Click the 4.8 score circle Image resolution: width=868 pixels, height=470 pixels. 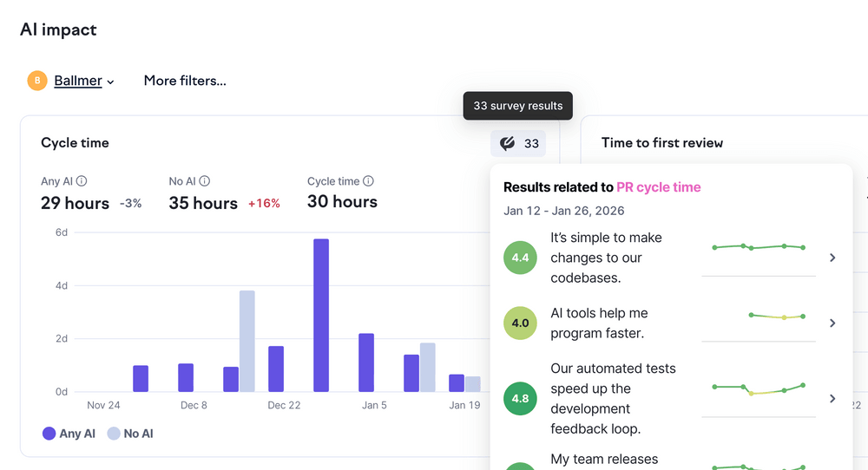pyautogui.click(x=520, y=399)
